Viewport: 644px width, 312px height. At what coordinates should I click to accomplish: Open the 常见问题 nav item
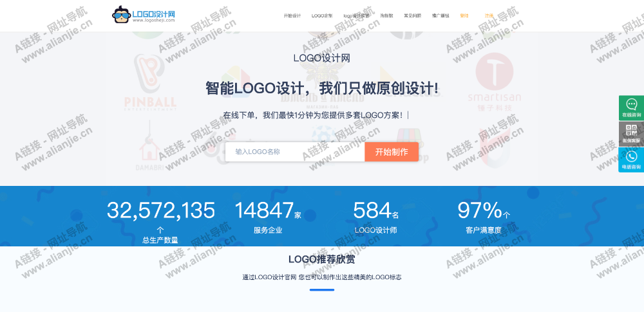click(x=412, y=15)
